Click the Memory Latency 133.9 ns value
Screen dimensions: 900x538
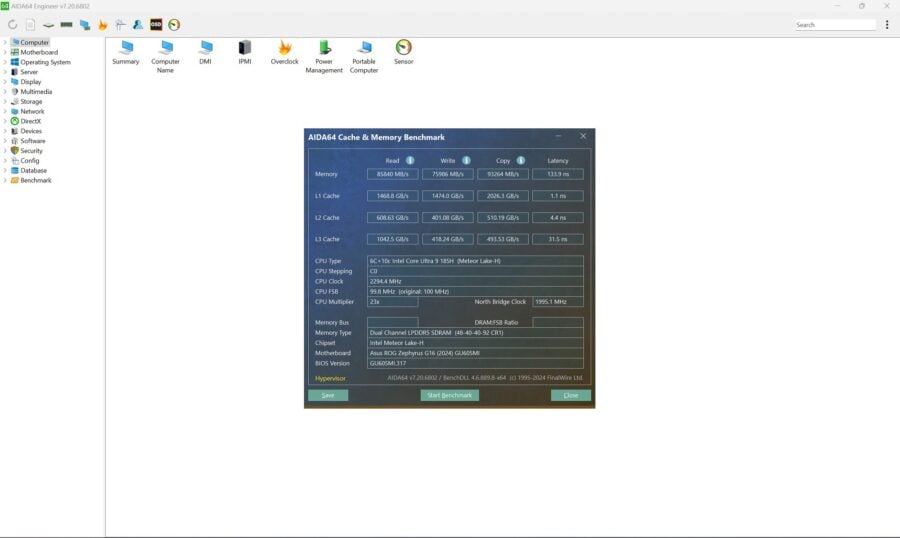coord(558,174)
